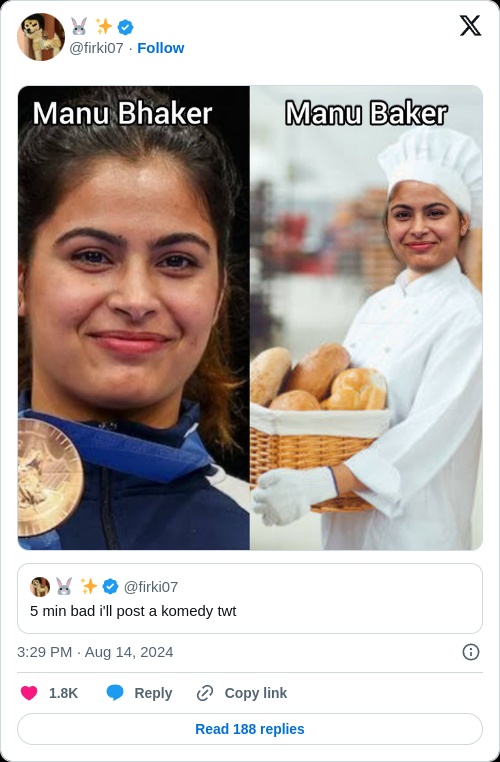Open the @firki07 handle in the header

point(96,48)
